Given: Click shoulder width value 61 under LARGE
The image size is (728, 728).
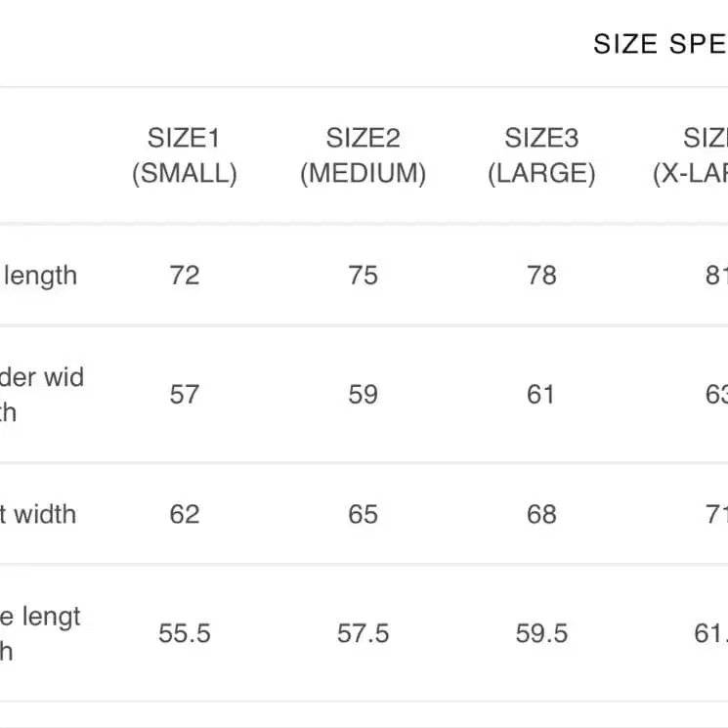Looking at the screenshot, I should click(541, 395).
